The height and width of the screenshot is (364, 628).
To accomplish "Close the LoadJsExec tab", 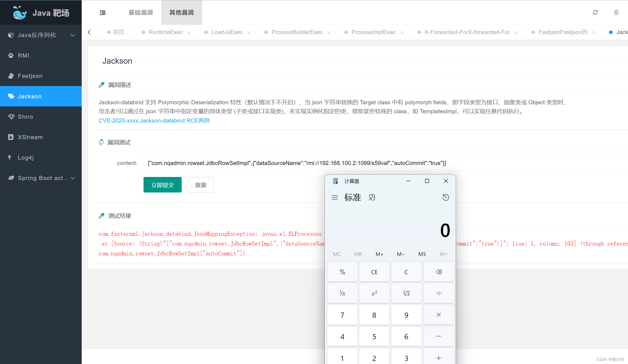I will [x=249, y=32].
